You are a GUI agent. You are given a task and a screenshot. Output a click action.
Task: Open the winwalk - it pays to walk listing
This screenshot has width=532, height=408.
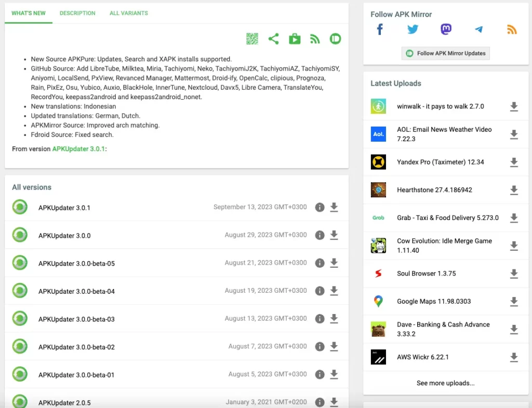441,106
